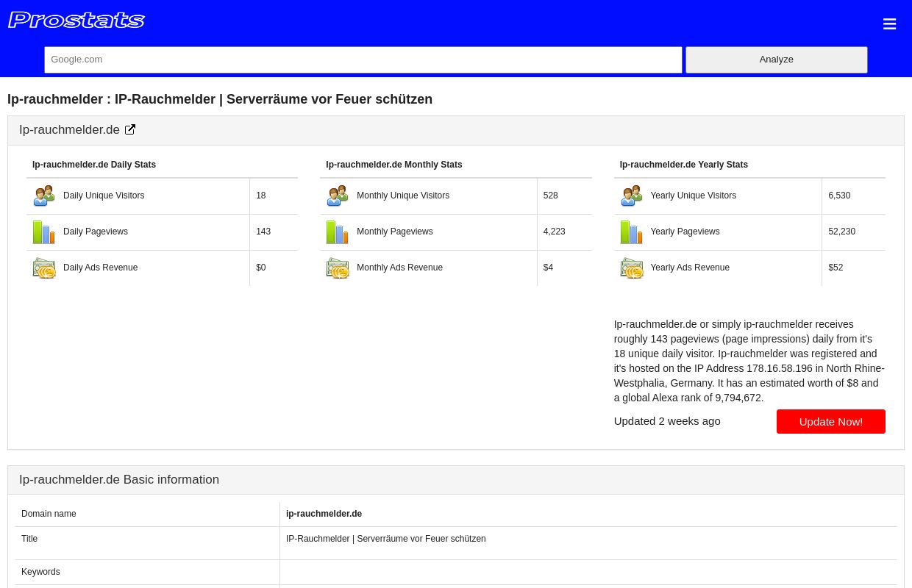The width and height of the screenshot is (912, 588).
Task: Click the Daily Ads Revenue money icon
Action: tap(44, 268)
